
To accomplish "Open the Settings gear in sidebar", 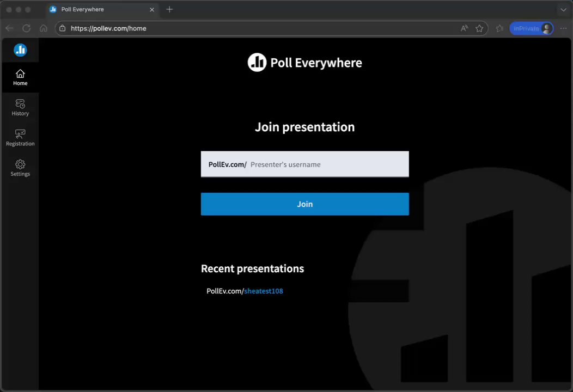I will (x=20, y=168).
